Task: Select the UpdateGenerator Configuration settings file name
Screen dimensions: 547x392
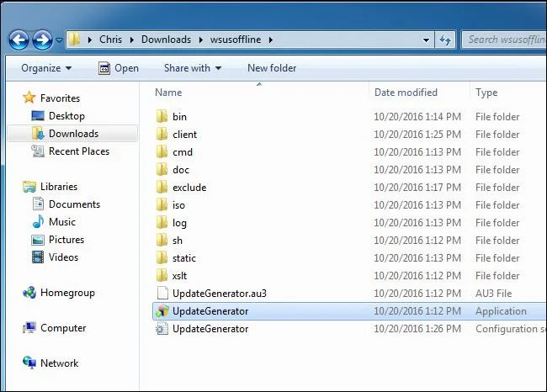Action: pyautogui.click(x=210, y=329)
